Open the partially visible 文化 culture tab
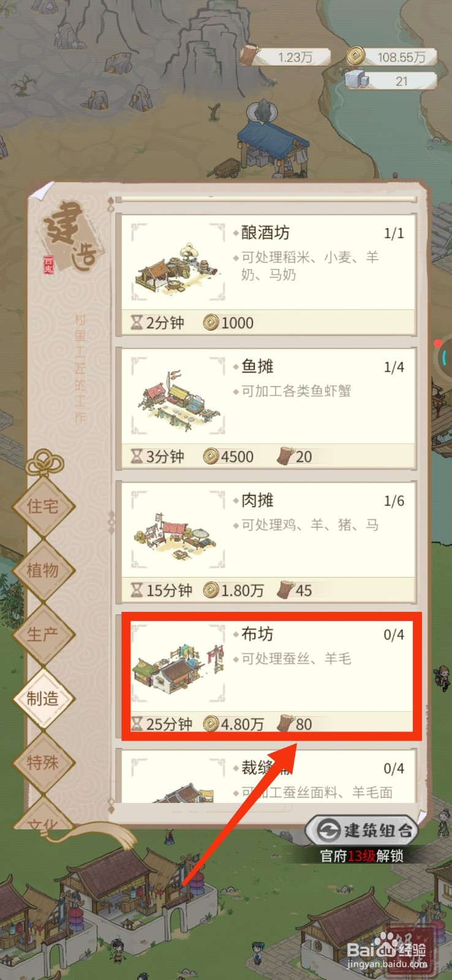452x980 pixels. 43,818
